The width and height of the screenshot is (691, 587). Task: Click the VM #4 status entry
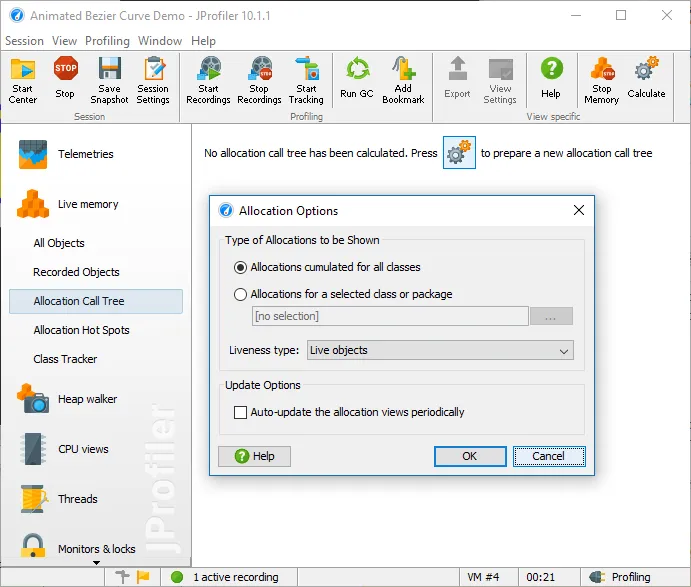click(483, 577)
